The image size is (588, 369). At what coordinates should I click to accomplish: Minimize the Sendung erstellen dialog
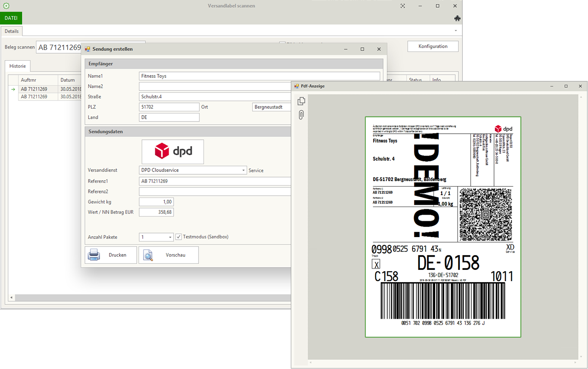[x=345, y=49]
